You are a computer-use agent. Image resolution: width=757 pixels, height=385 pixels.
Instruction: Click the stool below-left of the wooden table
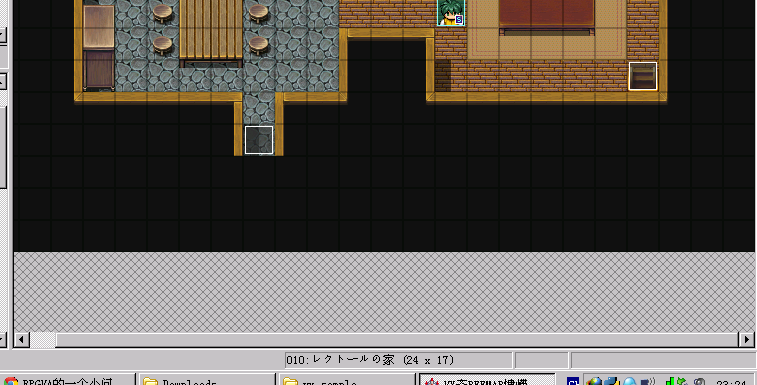click(163, 45)
